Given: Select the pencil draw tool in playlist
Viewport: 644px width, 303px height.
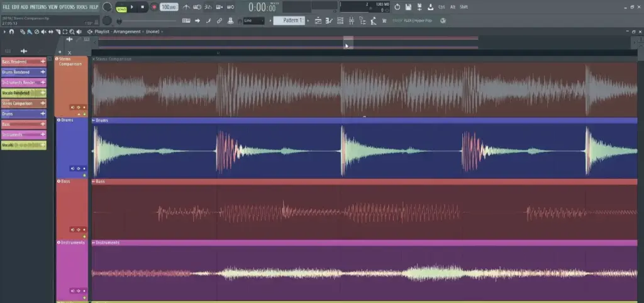Looking at the screenshot, I should tap(23, 31).
